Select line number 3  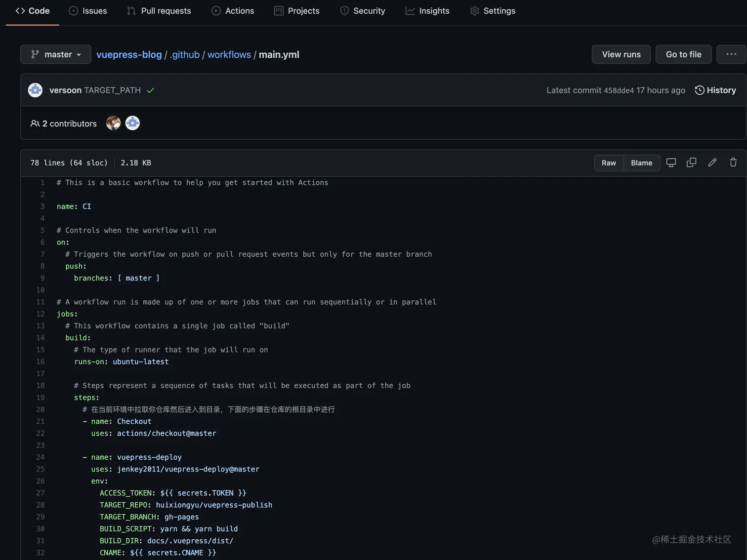[42, 206]
